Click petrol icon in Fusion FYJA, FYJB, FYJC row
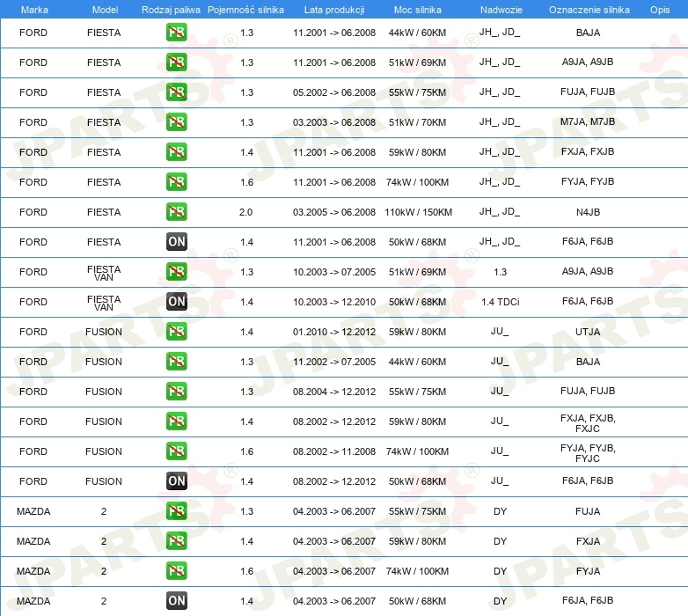Image resolution: width=688 pixels, height=616 pixels. point(176,451)
